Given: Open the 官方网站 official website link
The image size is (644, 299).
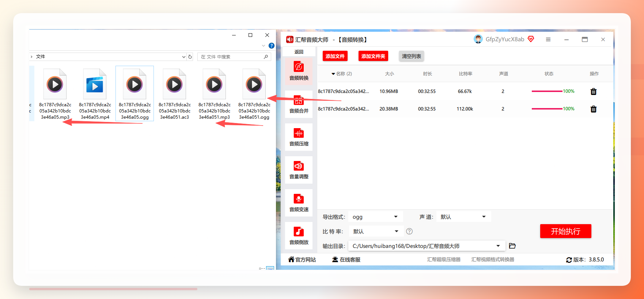Looking at the screenshot, I should click(302, 260).
